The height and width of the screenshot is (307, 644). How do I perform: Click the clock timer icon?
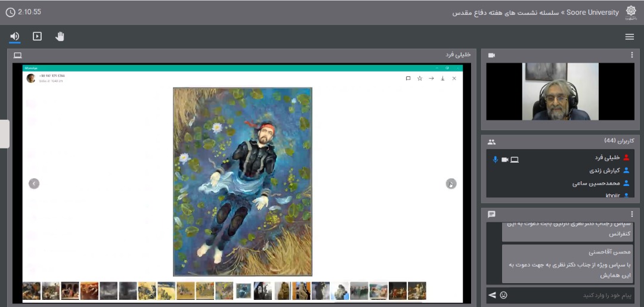point(10,13)
